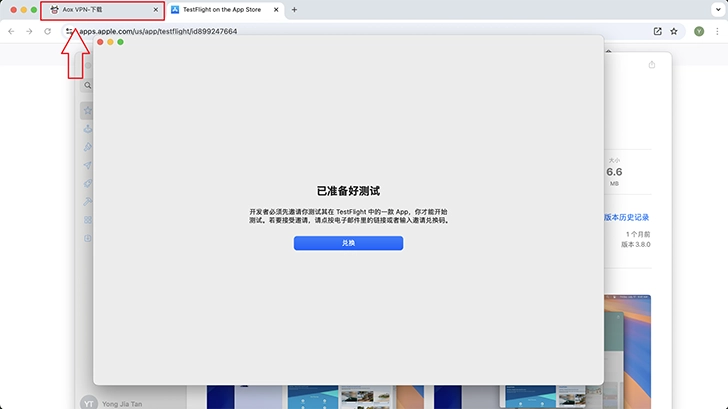Bookmark this page with the star icon

(x=675, y=31)
